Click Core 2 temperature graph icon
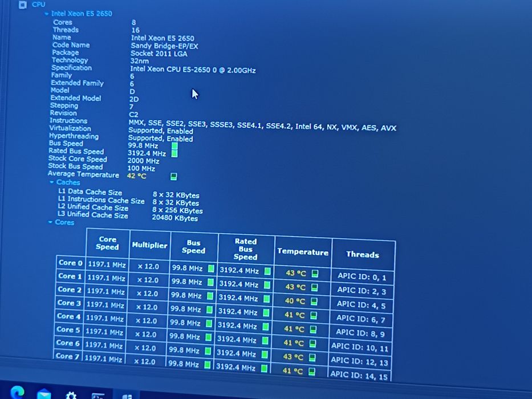This screenshot has width=532, height=399. (x=314, y=302)
